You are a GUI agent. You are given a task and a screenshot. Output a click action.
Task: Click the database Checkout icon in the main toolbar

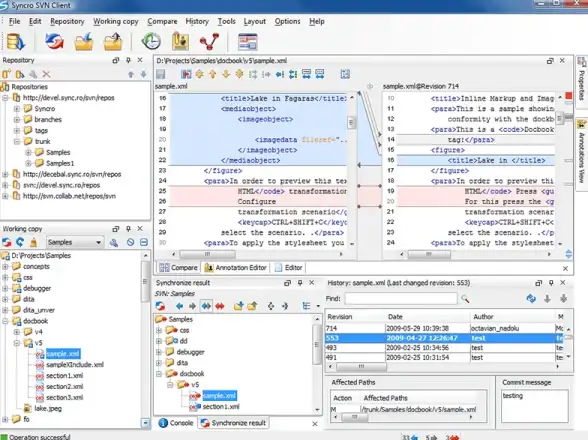pyautogui.click(x=15, y=41)
